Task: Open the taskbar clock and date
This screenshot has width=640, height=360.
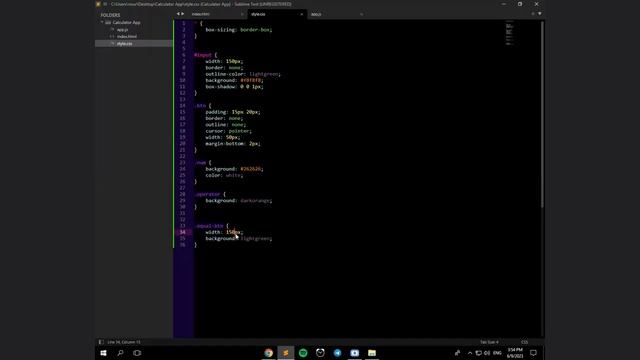Action: 515,353
